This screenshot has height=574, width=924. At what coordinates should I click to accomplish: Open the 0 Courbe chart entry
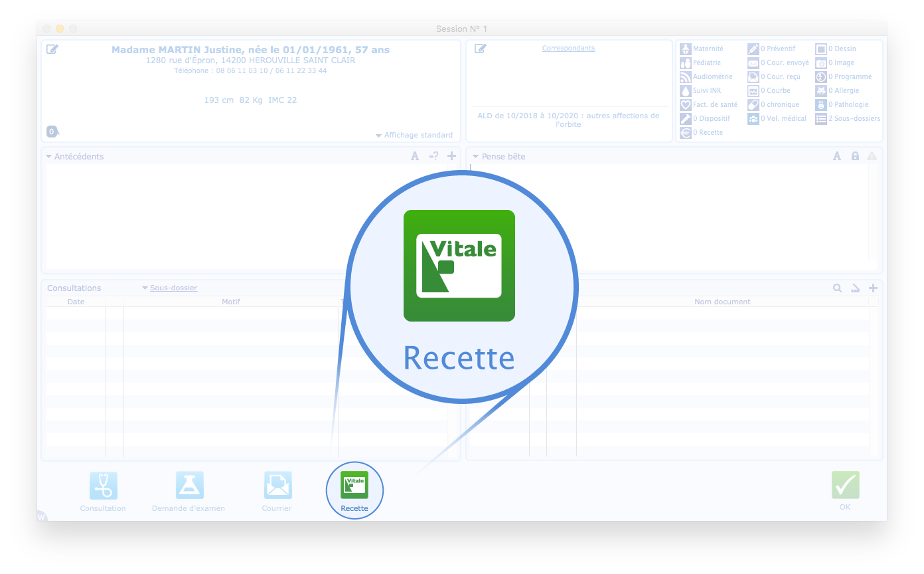(x=769, y=90)
